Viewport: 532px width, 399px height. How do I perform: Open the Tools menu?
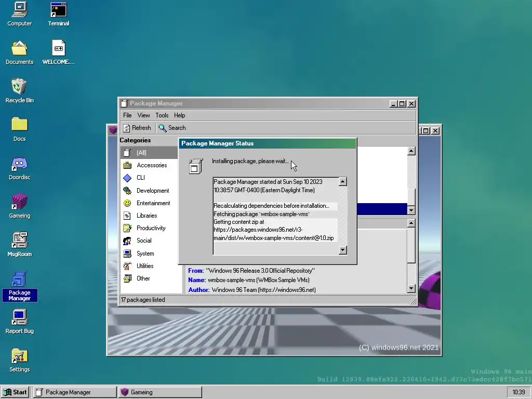click(x=162, y=115)
